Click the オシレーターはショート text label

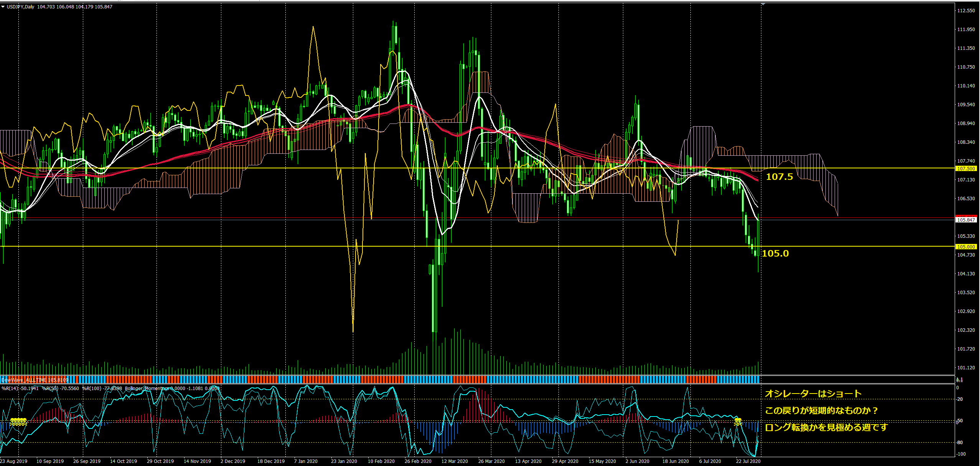tap(813, 394)
